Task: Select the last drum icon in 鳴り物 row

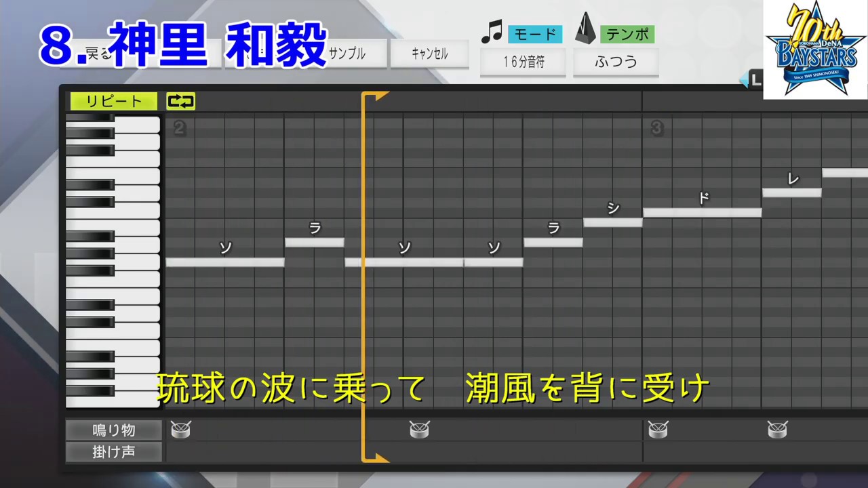Action: click(x=778, y=429)
